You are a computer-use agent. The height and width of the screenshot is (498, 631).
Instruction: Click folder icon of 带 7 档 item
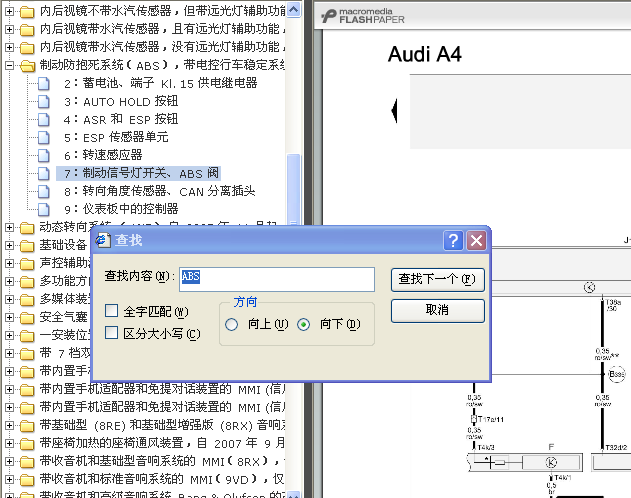[x=27, y=354]
